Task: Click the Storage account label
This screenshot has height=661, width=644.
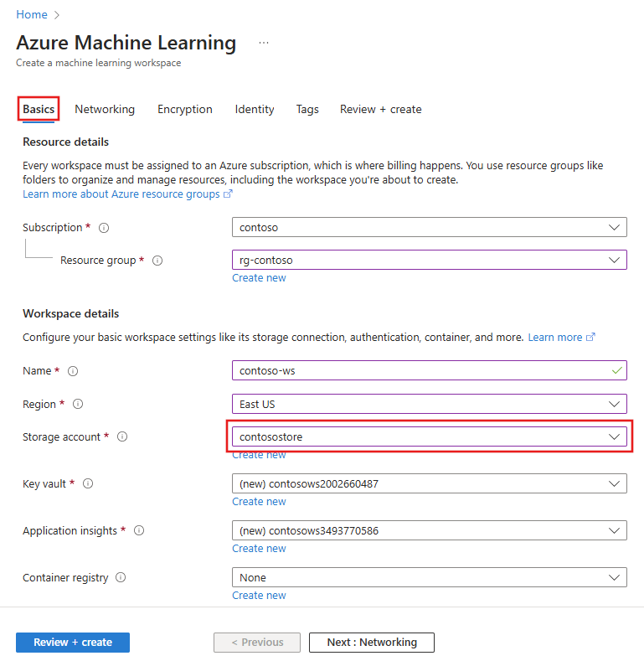Action: pos(61,437)
